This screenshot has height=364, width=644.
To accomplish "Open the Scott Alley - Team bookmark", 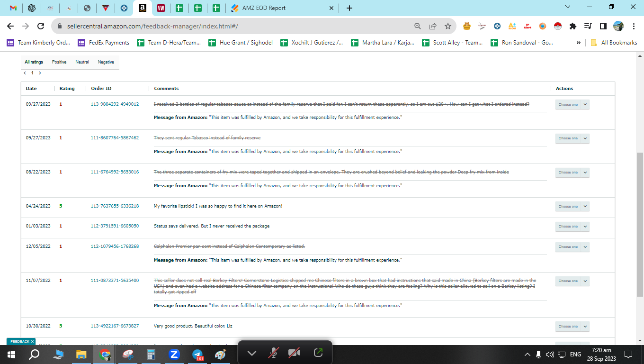I will tap(452, 43).
